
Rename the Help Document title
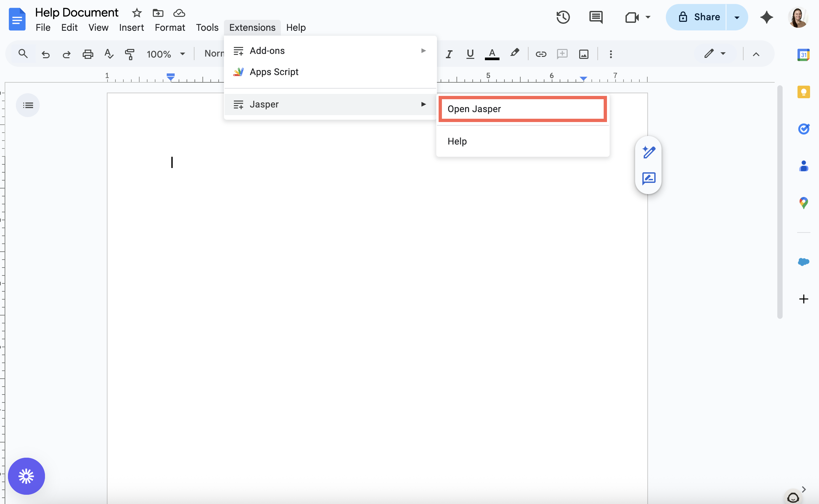[77, 13]
